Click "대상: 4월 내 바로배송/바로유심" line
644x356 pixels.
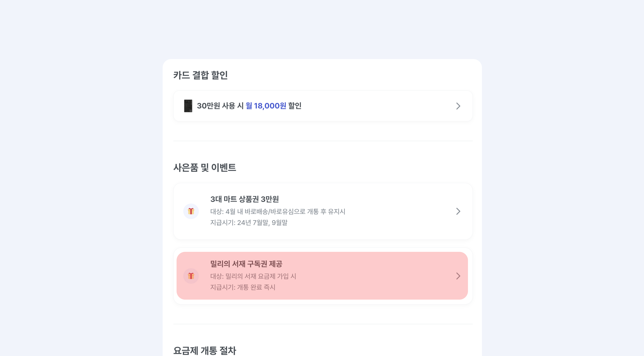point(277,212)
